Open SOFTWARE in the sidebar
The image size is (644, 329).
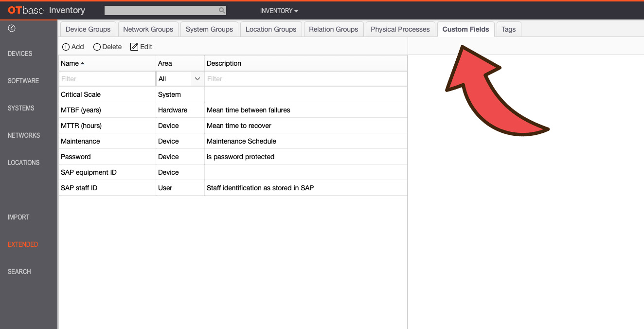[x=23, y=81]
